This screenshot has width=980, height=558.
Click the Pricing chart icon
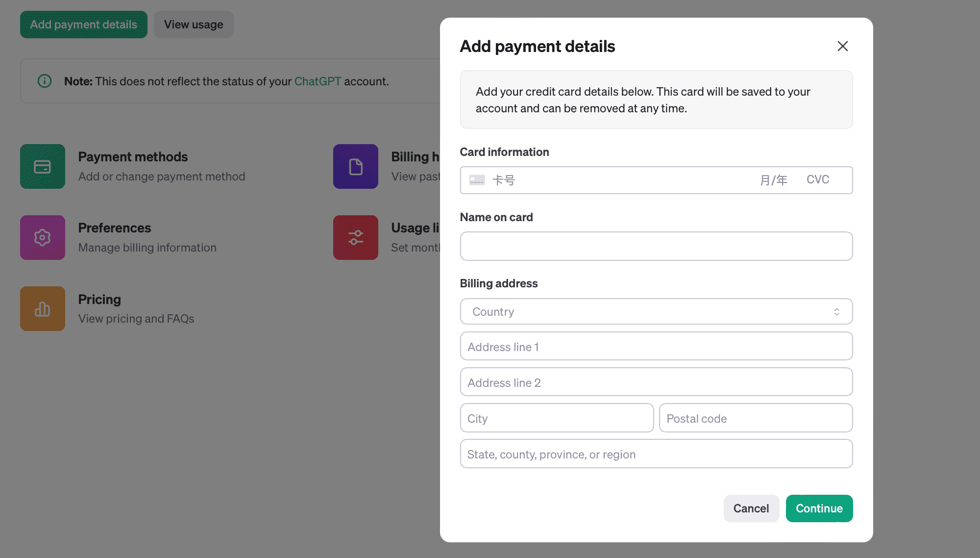click(x=43, y=309)
